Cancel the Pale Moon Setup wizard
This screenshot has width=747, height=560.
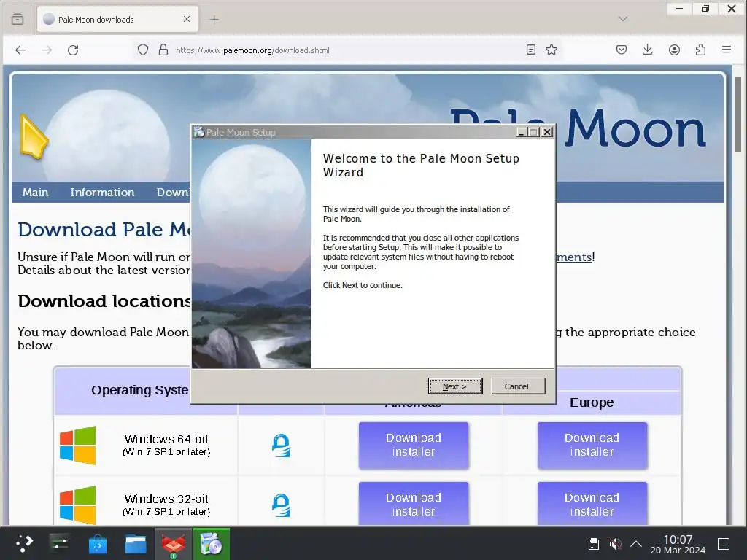(x=517, y=386)
